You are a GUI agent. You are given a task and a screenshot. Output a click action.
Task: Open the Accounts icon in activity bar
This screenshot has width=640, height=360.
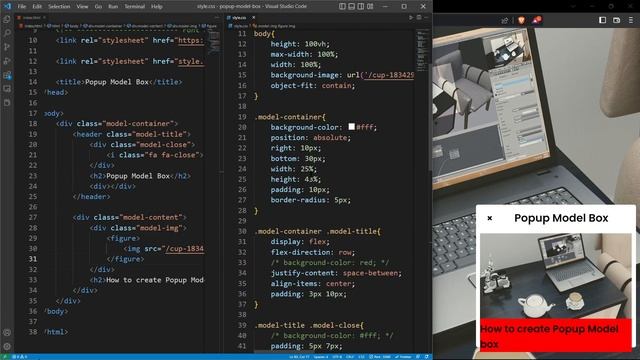click(7, 333)
